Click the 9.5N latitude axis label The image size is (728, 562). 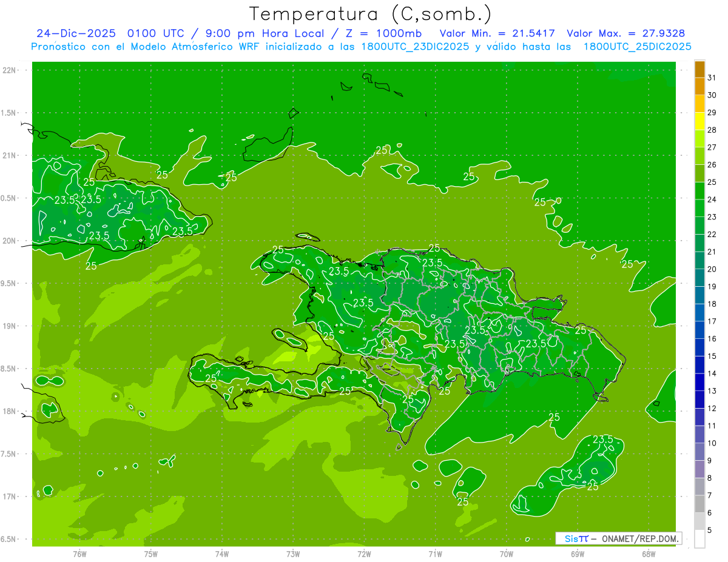pyautogui.click(x=10, y=283)
